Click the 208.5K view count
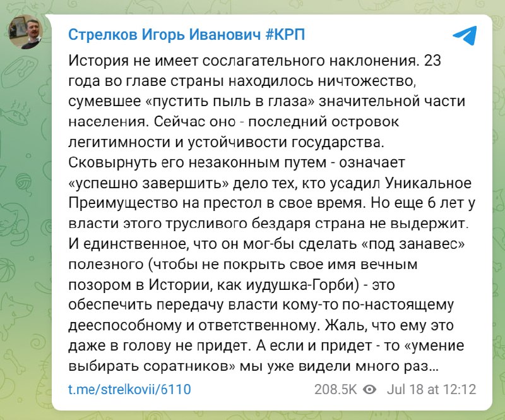The image size is (505, 420). (335, 389)
